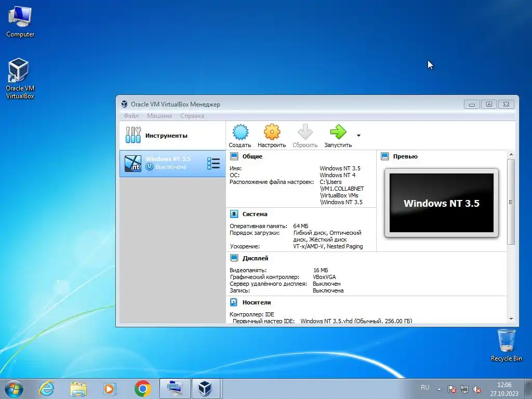Click the keyboard-monitor taskbar app button
The width and height of the screenshot is (532, 399).
click(x=175, y=389)
